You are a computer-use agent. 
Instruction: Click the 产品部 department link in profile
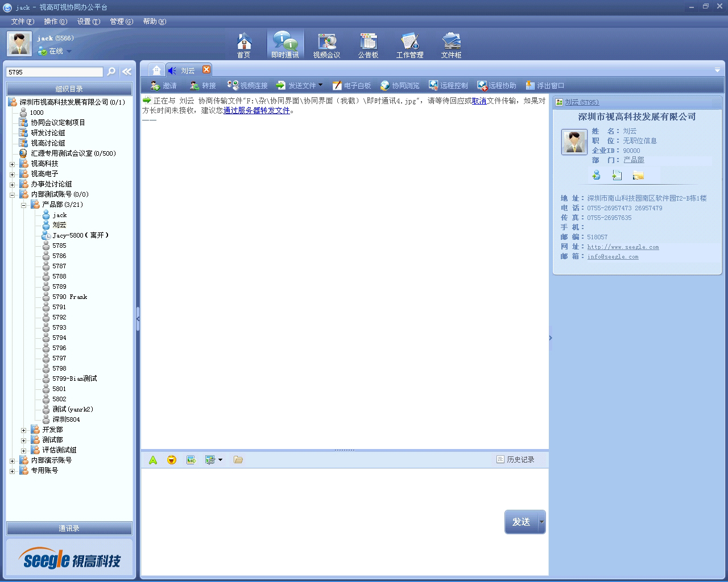[x=634, y=160]
